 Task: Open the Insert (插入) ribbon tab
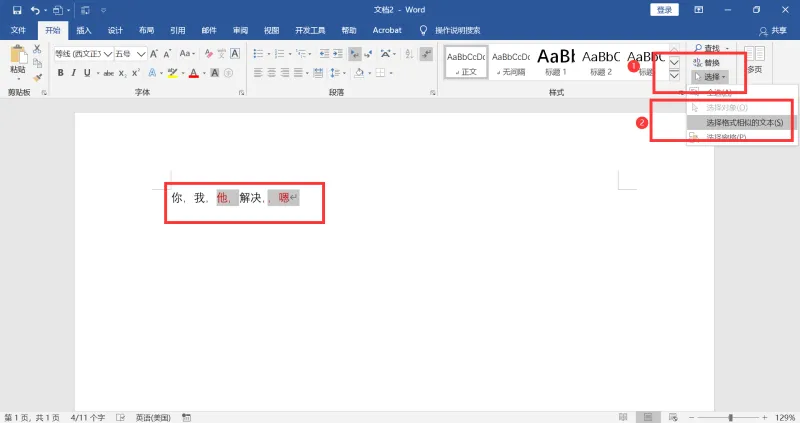click(84, 31)
